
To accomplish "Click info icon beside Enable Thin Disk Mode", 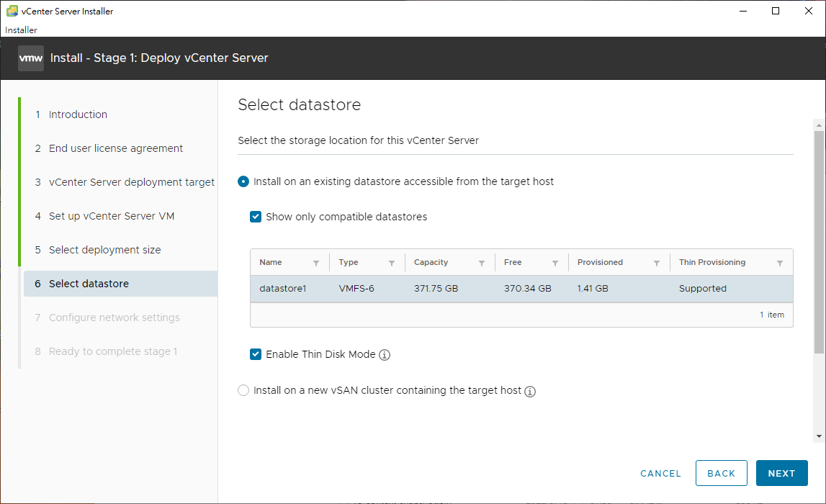I will click(x=385, y=355).
